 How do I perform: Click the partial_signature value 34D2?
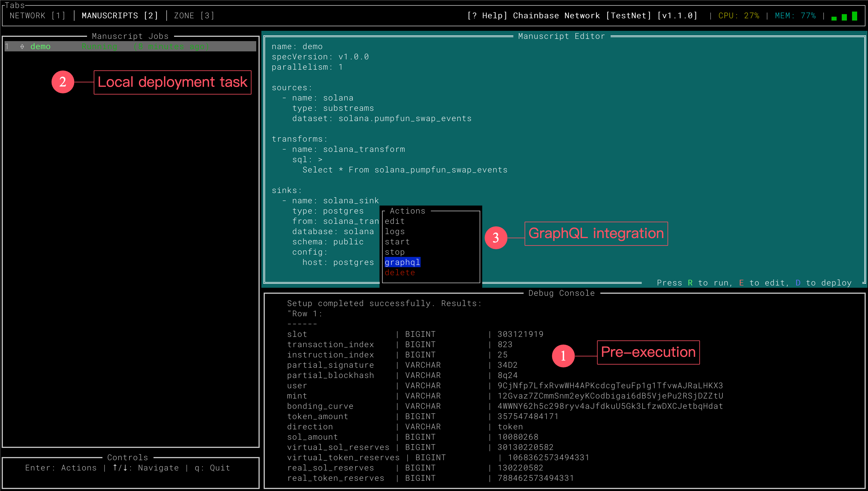(x=507, y=365)
